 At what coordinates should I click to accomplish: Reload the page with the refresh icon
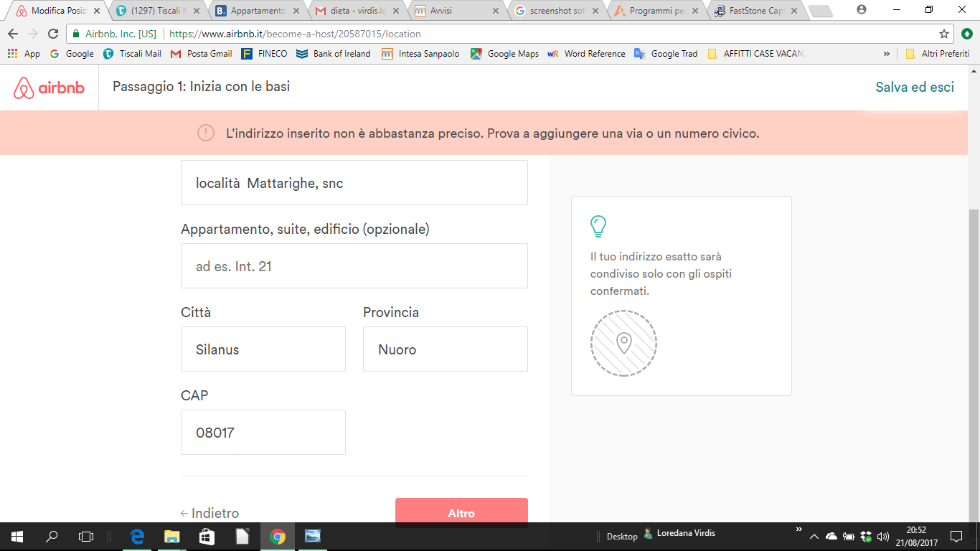click(52, 34)
